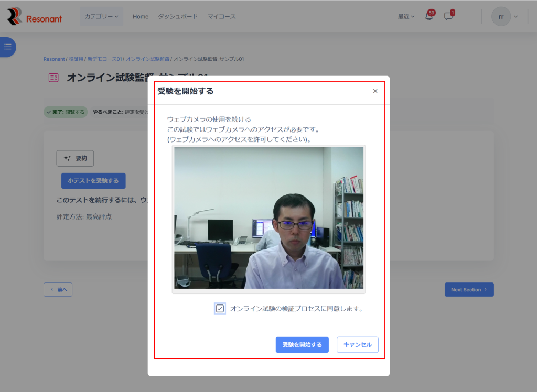Click the sparkle 要約 summary button
This screenshot has width=537, height=392.
pos(75,158)
